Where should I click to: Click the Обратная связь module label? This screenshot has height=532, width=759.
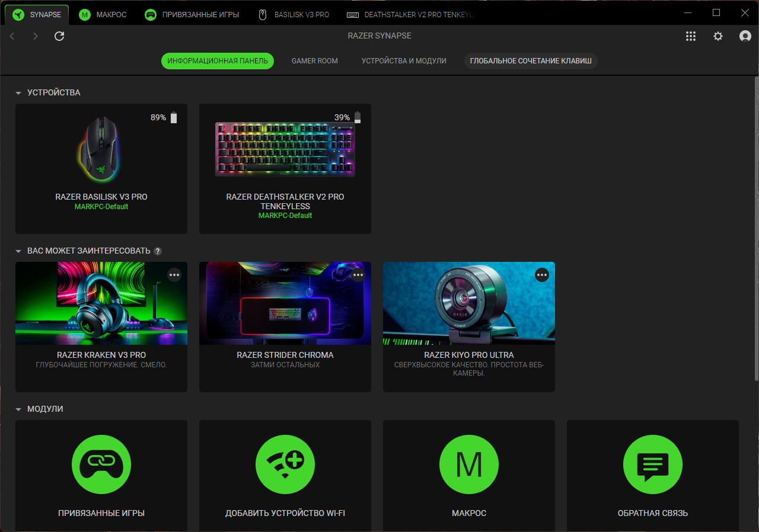click(x=653, y=513)
